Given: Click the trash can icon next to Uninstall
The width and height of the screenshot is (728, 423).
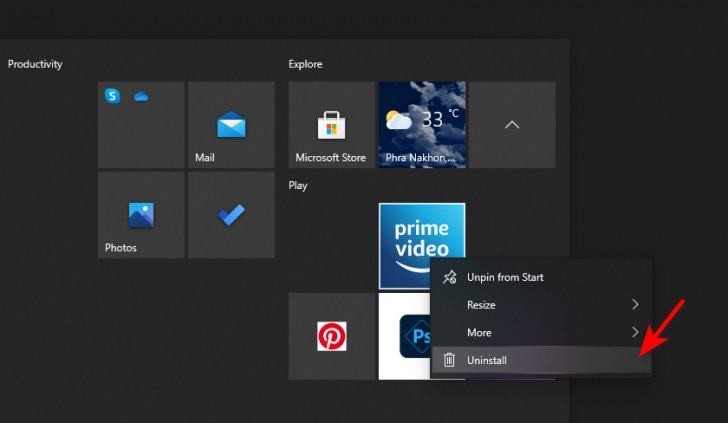Looking at the screenshot, I should [x=449, y=360].
